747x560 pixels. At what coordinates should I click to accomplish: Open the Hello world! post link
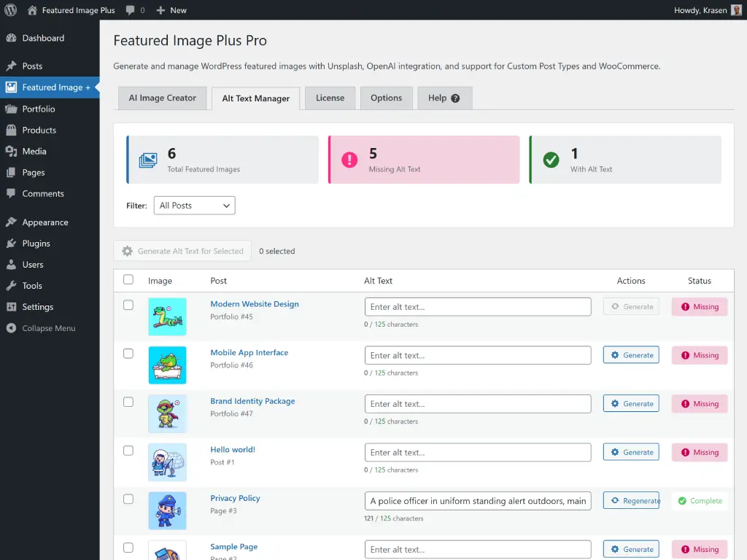point(232,449)
